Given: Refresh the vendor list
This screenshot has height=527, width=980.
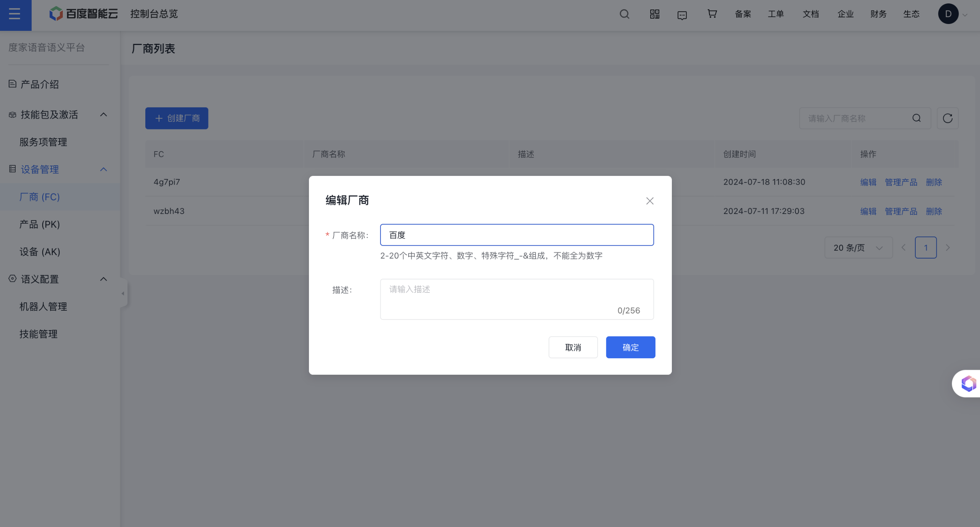Looking at the screenshot, I should (947, 118).
